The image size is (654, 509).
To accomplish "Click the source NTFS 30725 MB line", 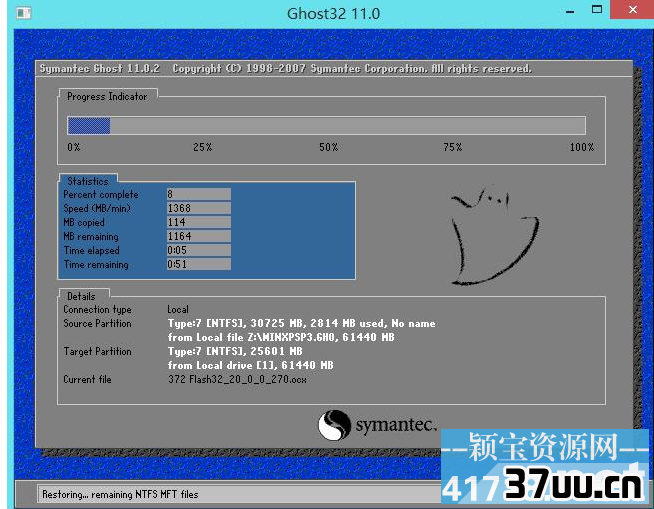I will [x=302, y=323].
